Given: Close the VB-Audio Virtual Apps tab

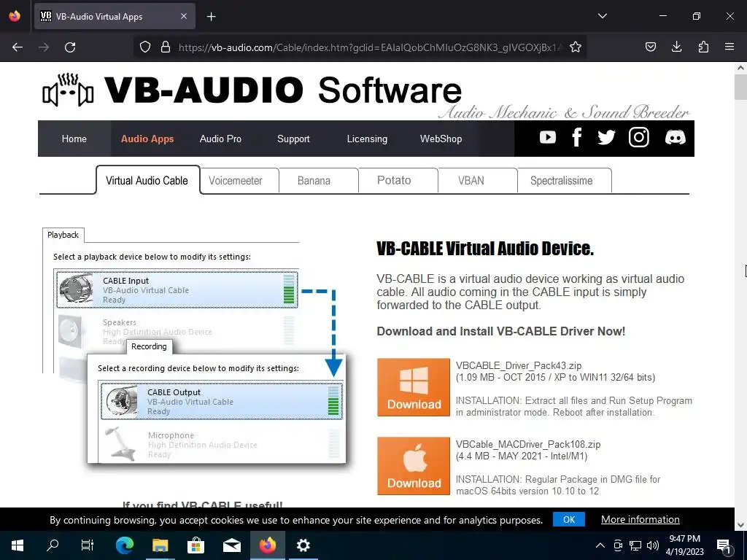Looking at the screenshot, I should point(184,17).
